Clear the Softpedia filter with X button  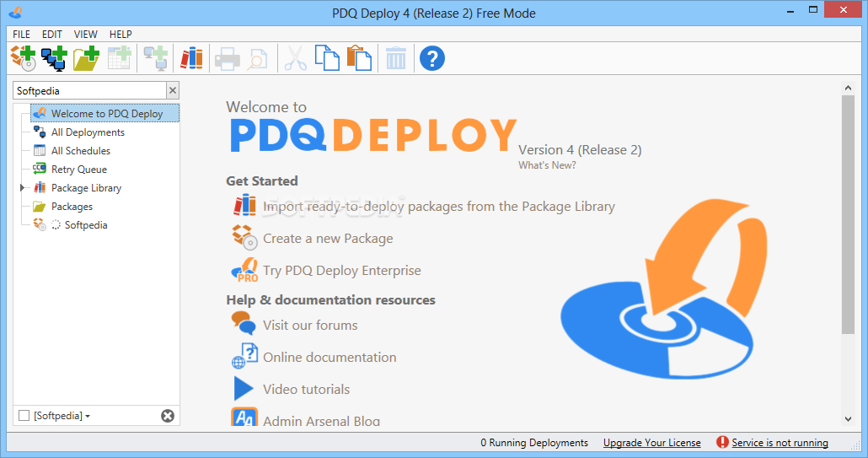[173, 90]
